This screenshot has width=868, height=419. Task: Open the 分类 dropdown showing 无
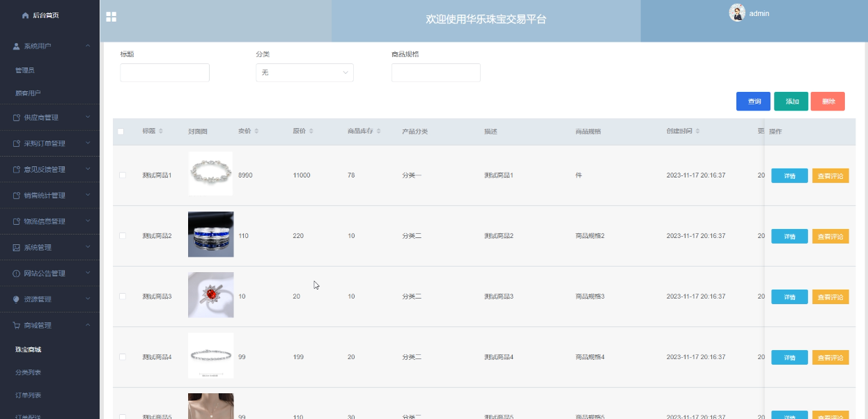pos(304,72)
